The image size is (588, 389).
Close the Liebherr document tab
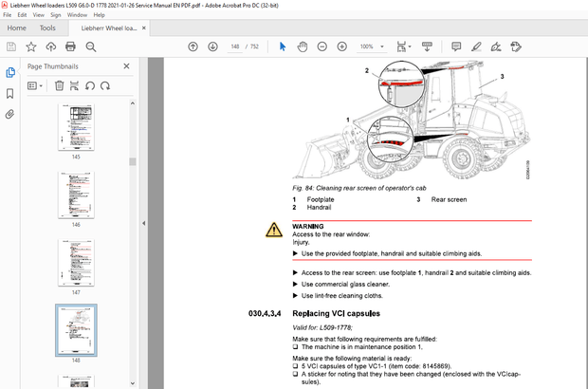point(143,28)
